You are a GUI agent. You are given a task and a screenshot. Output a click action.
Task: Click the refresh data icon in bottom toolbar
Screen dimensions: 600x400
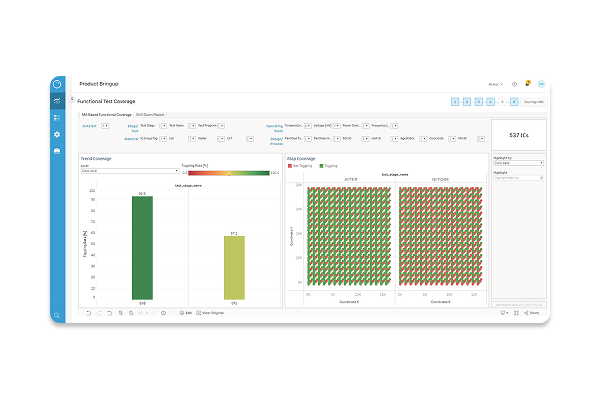coord(121,313)
